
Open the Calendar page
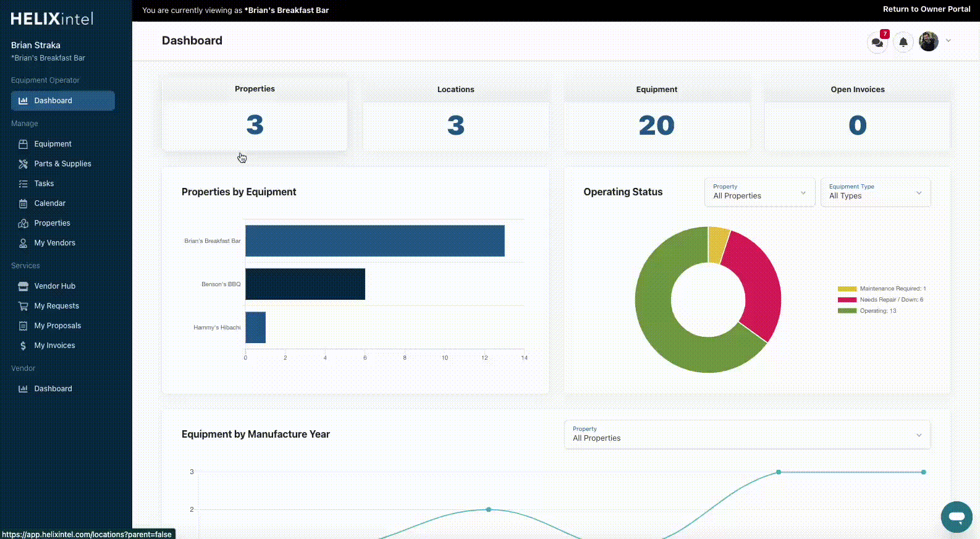click(62, 203)
